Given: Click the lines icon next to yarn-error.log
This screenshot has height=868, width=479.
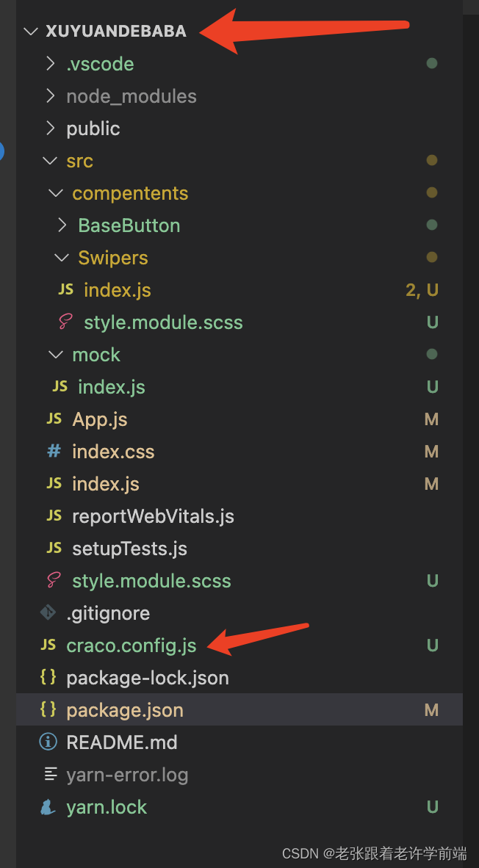Looking at the screenshot, I should (x=50, y=774).
